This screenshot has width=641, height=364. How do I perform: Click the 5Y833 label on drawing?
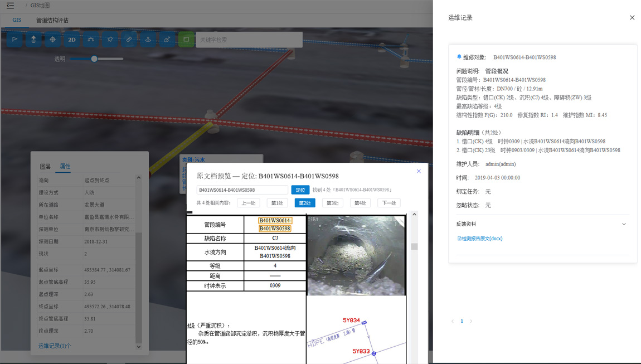pyautogui.click(x=361, y=351)
